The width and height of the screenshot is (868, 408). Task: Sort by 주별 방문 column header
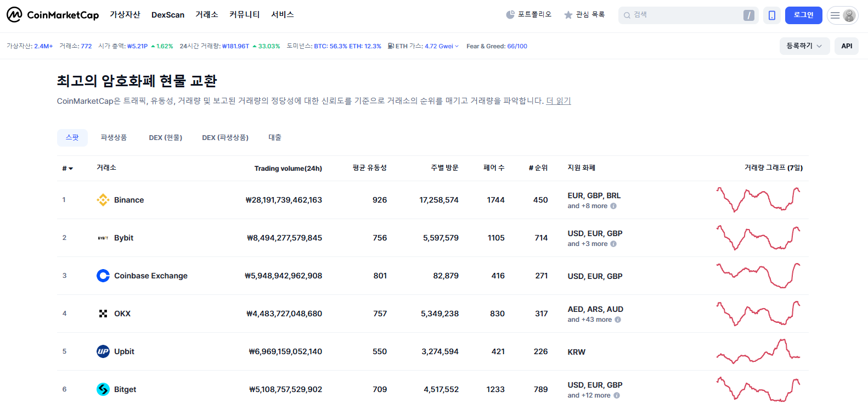[x=444, y=168]
